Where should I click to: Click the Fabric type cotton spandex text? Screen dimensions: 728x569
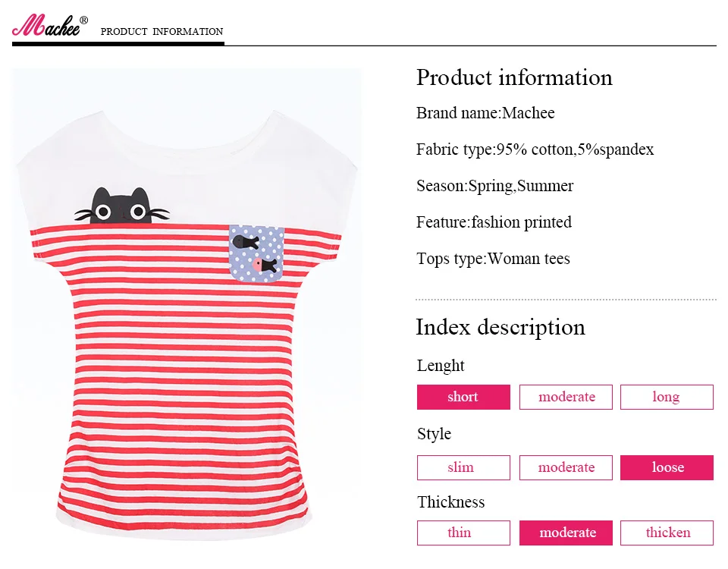pyautogui.click(x=535, y=149)
